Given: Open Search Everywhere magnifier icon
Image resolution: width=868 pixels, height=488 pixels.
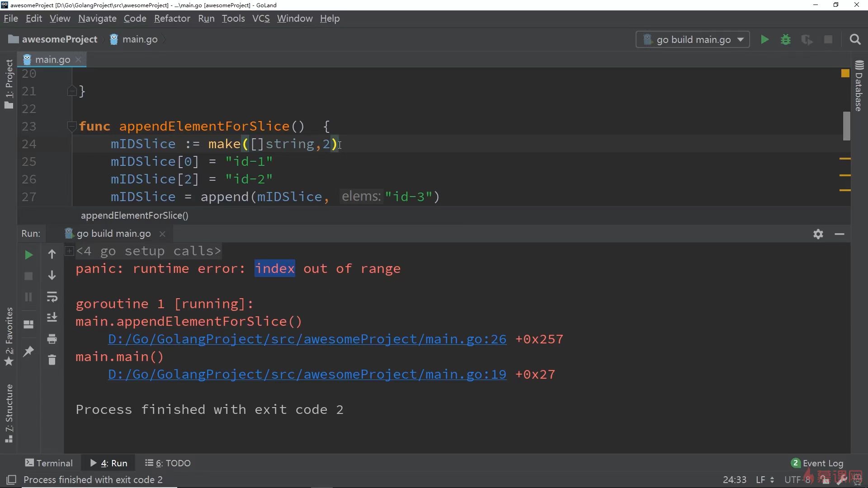Looking at the screenshot, I should tap(855, 40).
